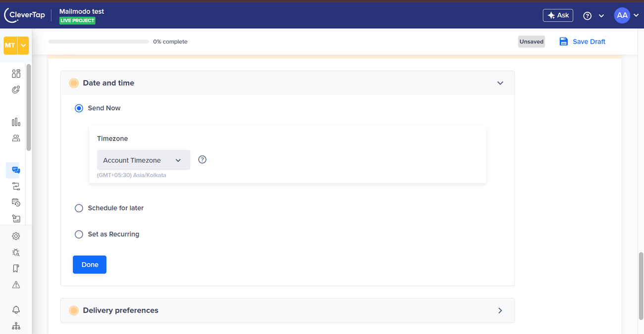Click the timezone help question mark icon

coord(202,160)
